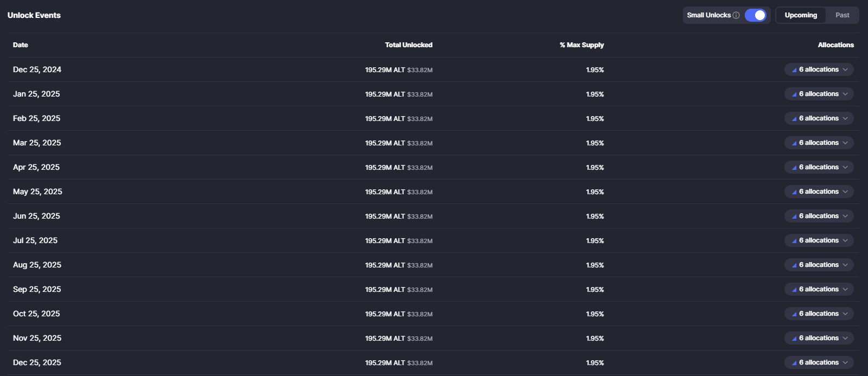Viewport: 868px width, 376px height.
Task: Click blue chart icon in Aug 25, 2025 row
Action: pyautogui.click(x=794, y=265)
